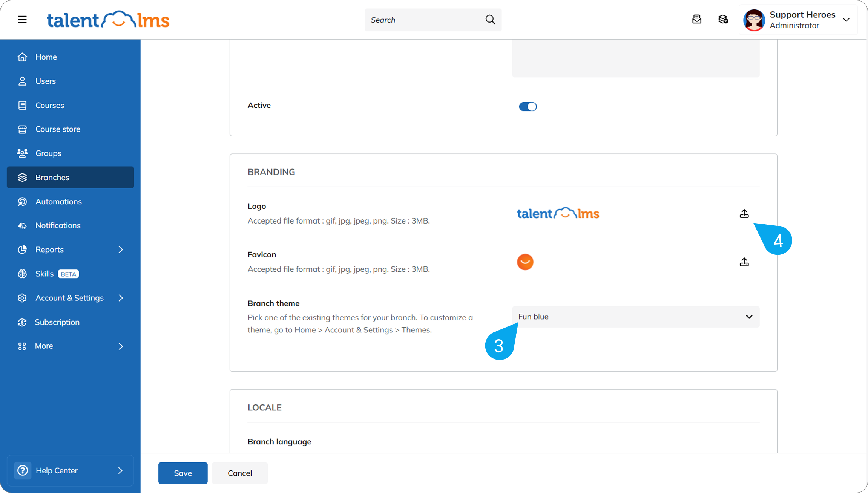Image resolution: width=868 pixels, height=493 pixels.
Task: Open Users in sidebar
Action: pos(71,81)
